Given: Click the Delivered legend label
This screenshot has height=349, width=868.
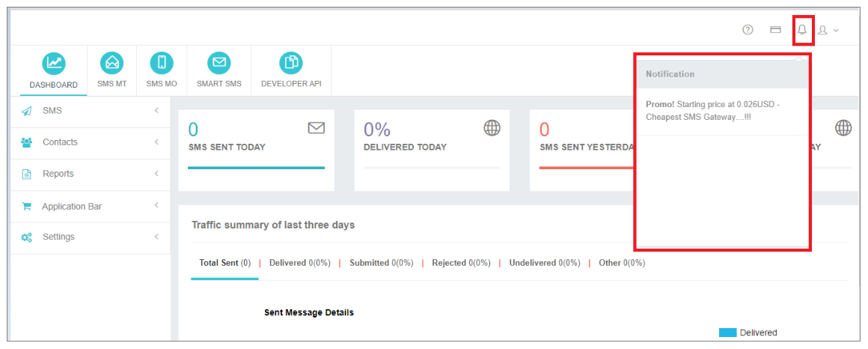Looking at the screenshot, I should [x=759, y=333].
